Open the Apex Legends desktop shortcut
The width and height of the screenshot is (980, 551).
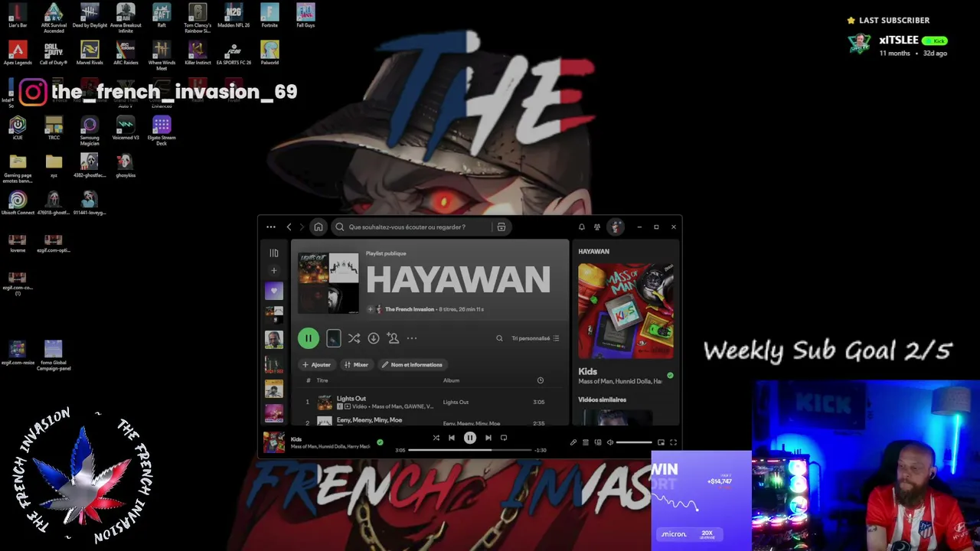[x=18, y=53]
